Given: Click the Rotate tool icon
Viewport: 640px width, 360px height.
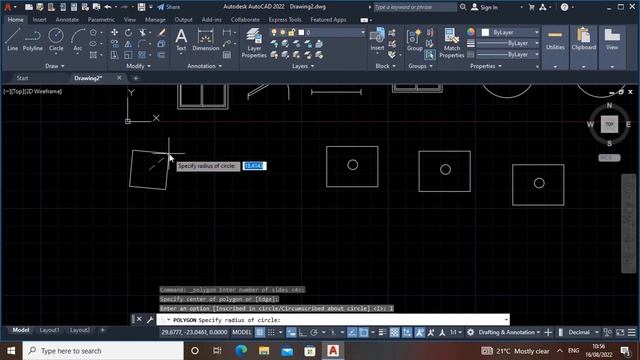Looking at the screenshot, I should pos(128,32).
